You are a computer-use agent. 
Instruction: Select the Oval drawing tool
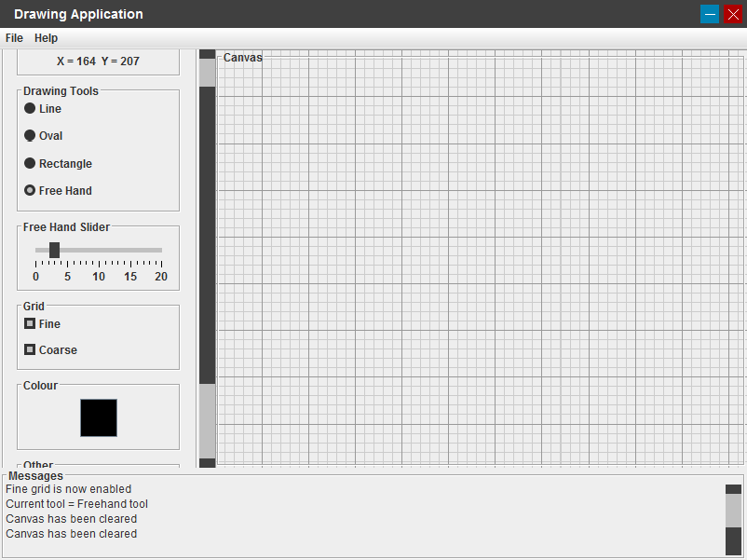click(43, 136)
